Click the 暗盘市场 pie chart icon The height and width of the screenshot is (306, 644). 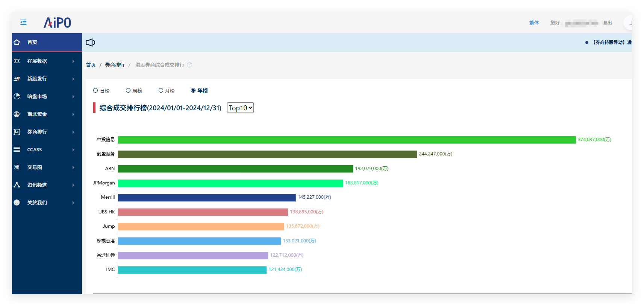point(17,96)
